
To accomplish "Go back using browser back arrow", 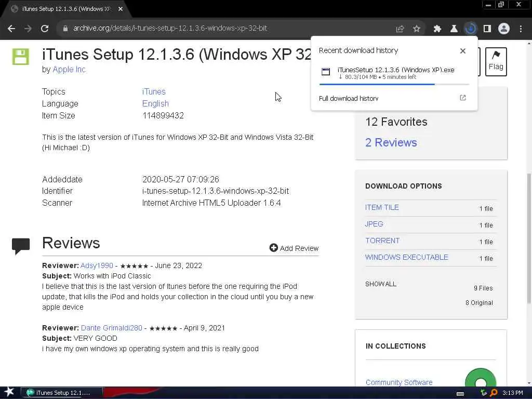I will pyautogui.click(x=11, y=29).
